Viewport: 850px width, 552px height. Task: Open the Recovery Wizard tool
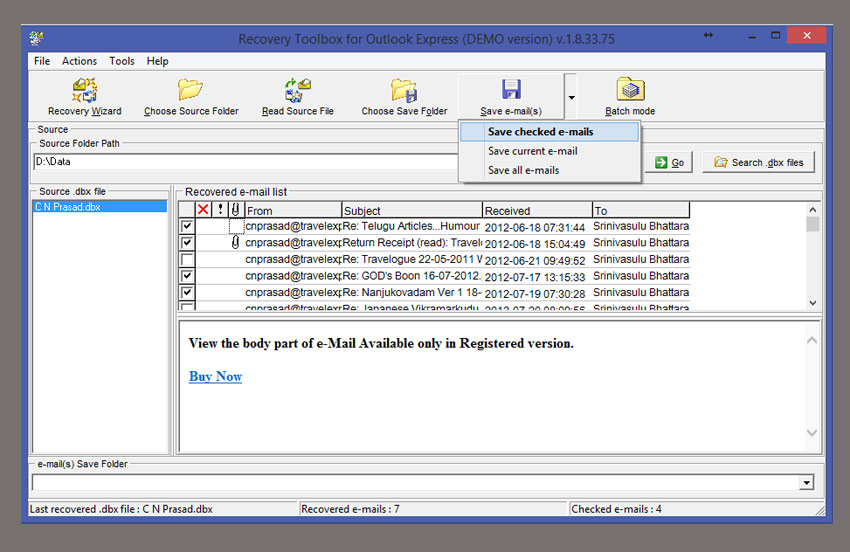[x=85, y=97]
